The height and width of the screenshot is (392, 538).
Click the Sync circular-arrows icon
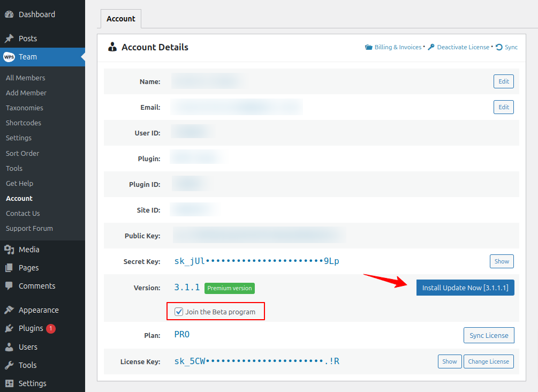click(x=498, y=47)
